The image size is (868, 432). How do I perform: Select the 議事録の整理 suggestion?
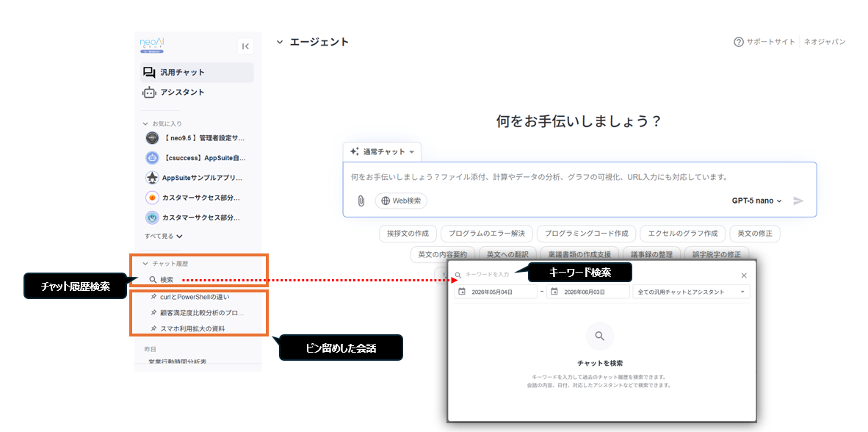tap(651, 254)
